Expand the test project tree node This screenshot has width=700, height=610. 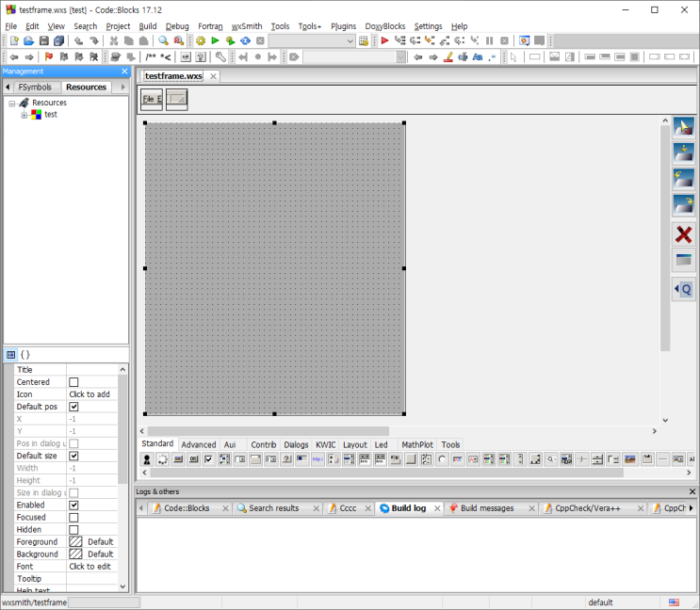click(x=24, y=115)
